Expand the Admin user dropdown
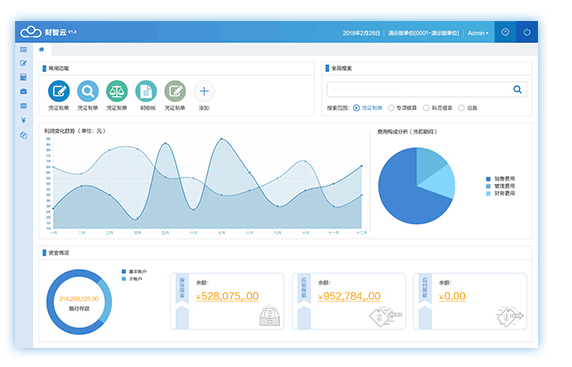The height and width of the screenshot is (367, 572). coord(478,33)
